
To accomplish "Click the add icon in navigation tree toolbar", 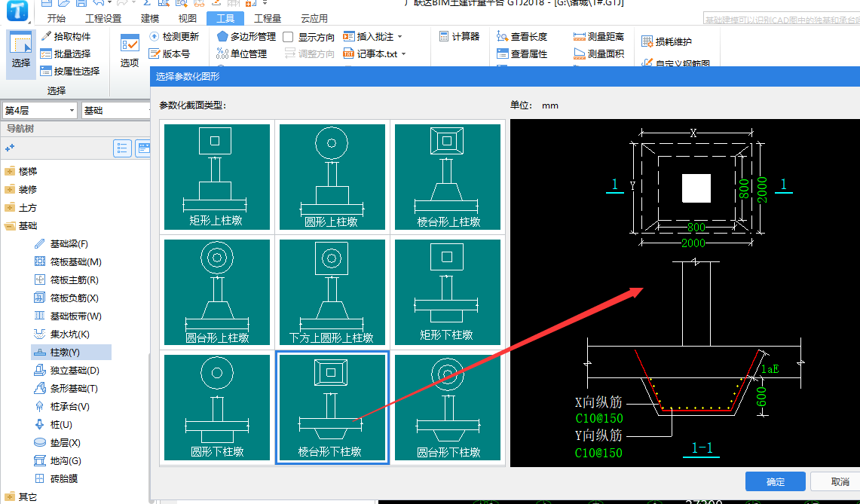I will (9, 148).
